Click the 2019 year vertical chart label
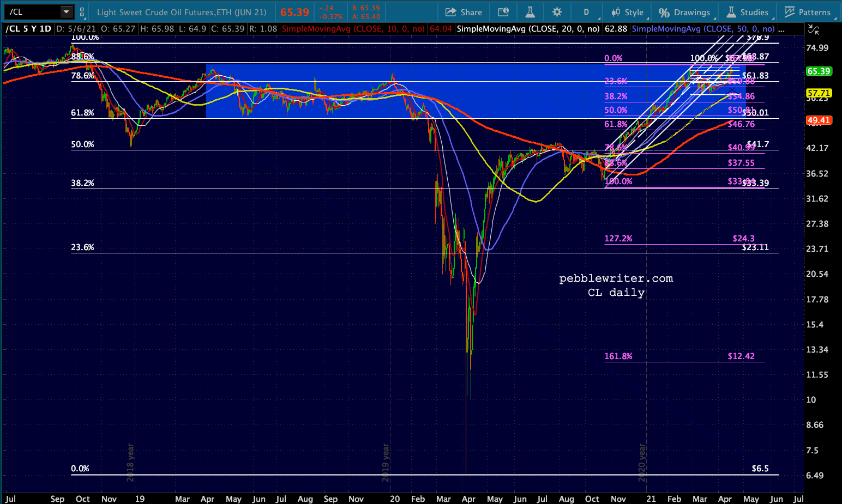 click(386, 463)
